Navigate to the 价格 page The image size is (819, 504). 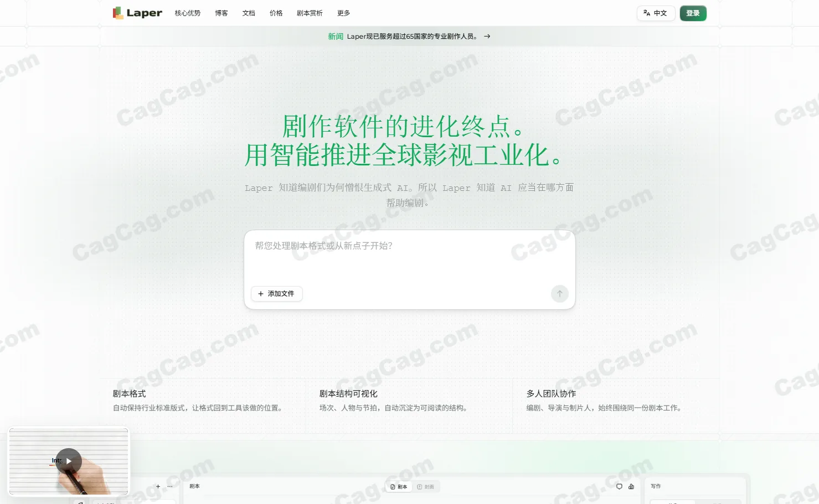click(x=276, y=13)
